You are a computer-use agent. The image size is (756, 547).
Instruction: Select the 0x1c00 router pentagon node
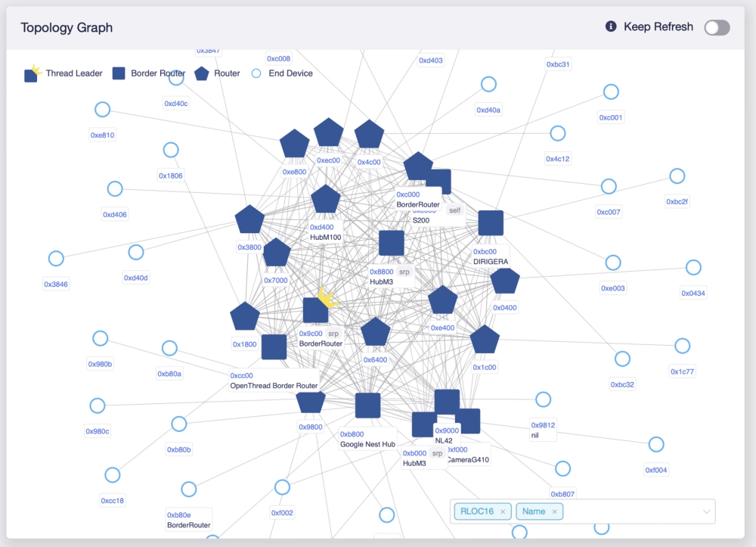[x=484, y=340]
